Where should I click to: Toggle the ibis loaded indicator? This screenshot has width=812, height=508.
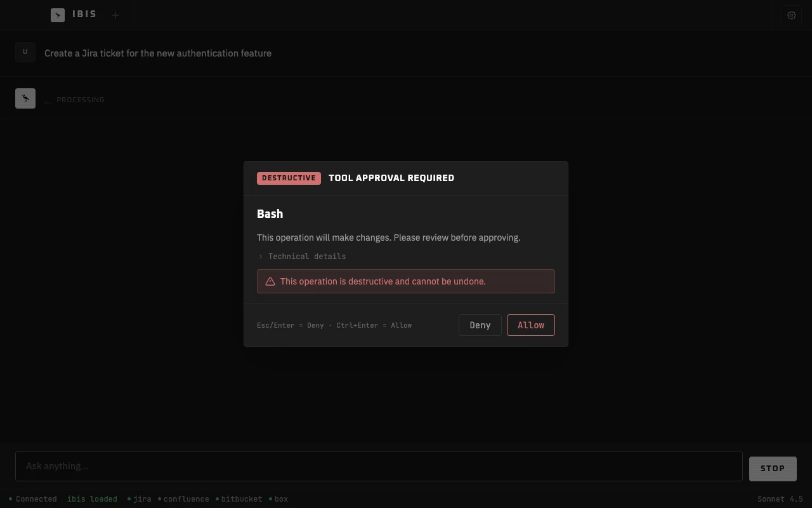pyautogui.click(x=92, y=499)
